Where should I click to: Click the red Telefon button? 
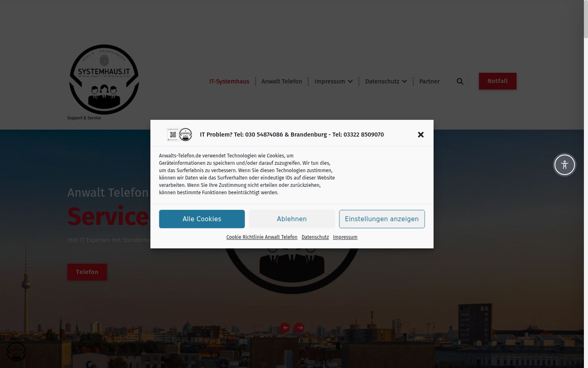[87, 272]
